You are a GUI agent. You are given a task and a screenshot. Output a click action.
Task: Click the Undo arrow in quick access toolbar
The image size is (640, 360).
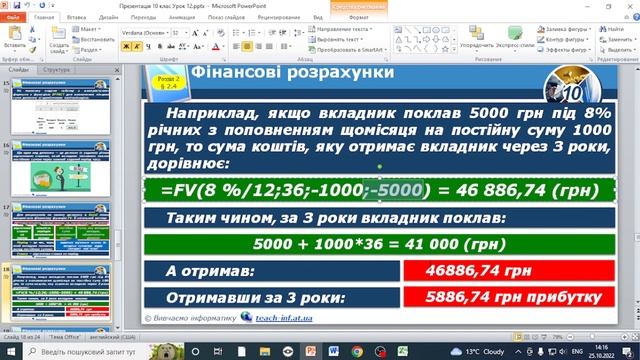(x=27, y=5)
